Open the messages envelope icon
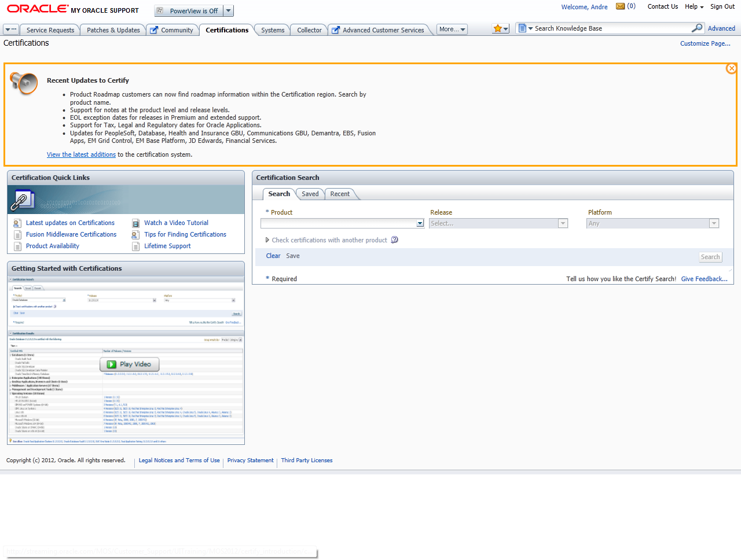741x560 pixels. (x=620, y=6)
